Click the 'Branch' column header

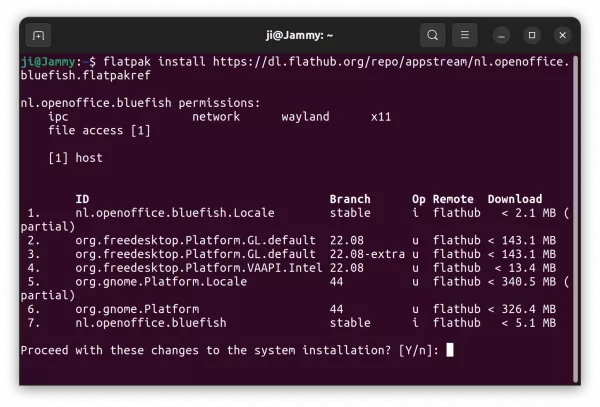tap(350, 199)
